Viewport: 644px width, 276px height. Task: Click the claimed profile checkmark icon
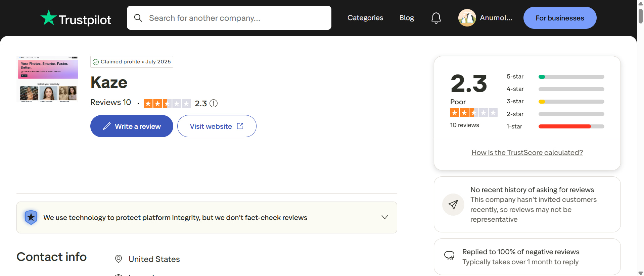pyautogui.click(x=96, y=62)
